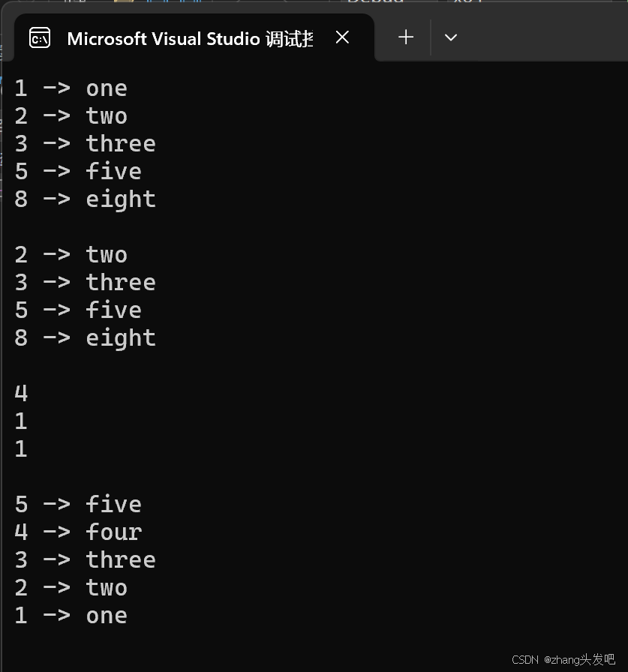The height and width of the screenshot is (672, 628).
Task: Click "three" in the last output block
Action: point(121,560)
